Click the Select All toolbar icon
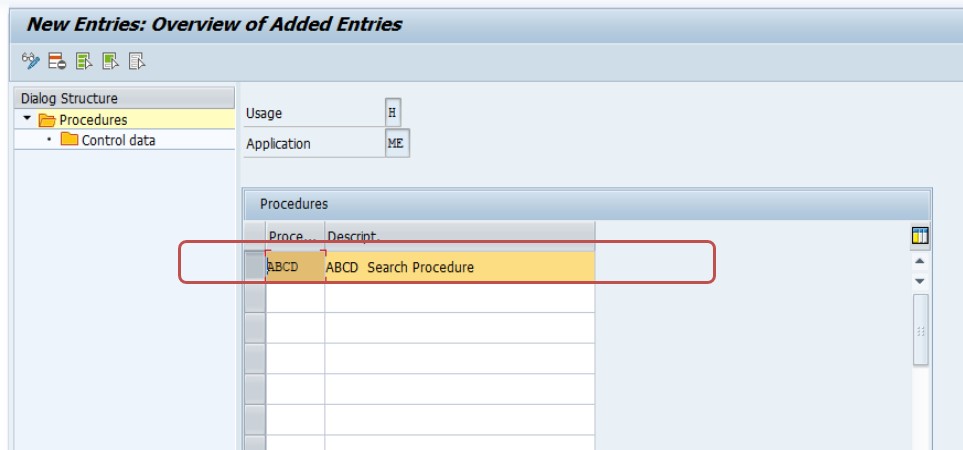This screenshot has height=450, width=963. 84,61
